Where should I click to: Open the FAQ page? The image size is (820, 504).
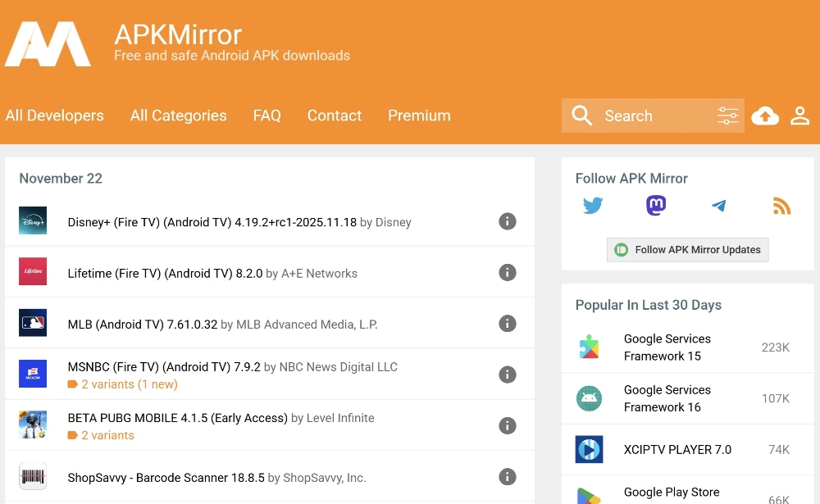tap(267, 116)
